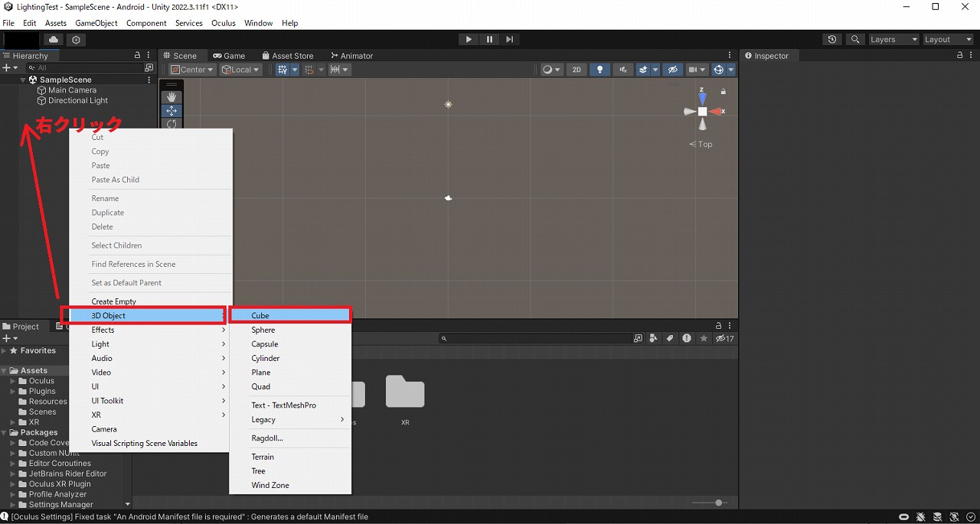Switch to the Game tab
980x524 pixels.
[229, 56]
